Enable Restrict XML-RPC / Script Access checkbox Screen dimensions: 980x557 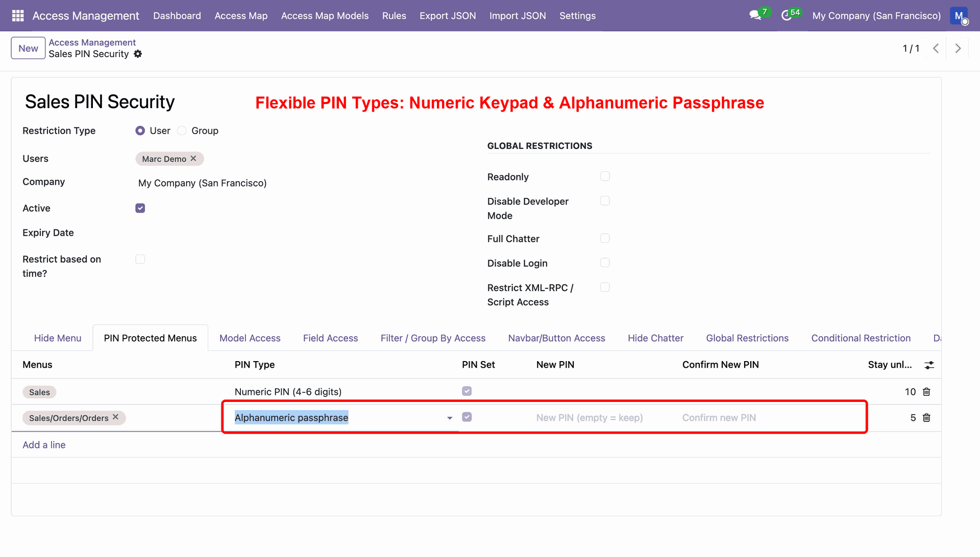coord(605,287)
